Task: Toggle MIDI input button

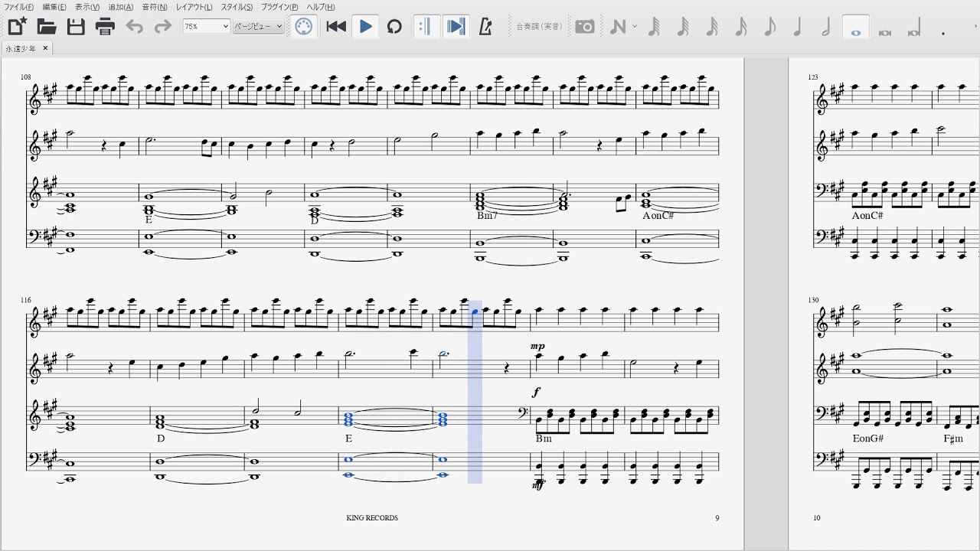Action: [304, 27]
